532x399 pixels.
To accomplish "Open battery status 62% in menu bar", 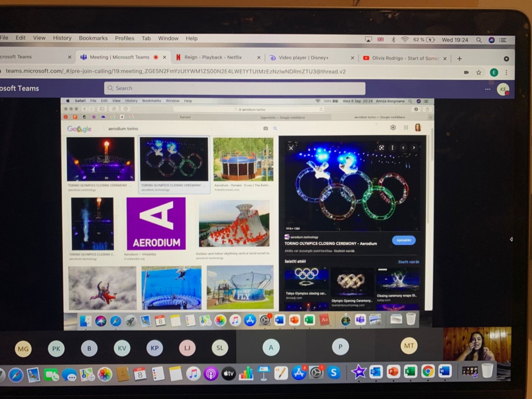I will pos(424,40).
